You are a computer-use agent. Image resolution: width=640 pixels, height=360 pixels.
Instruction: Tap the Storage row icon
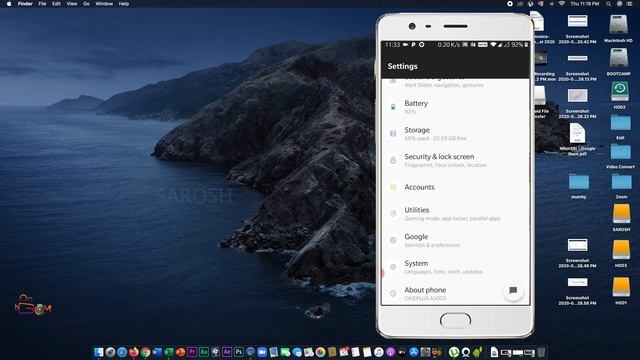tap(393, 133)
